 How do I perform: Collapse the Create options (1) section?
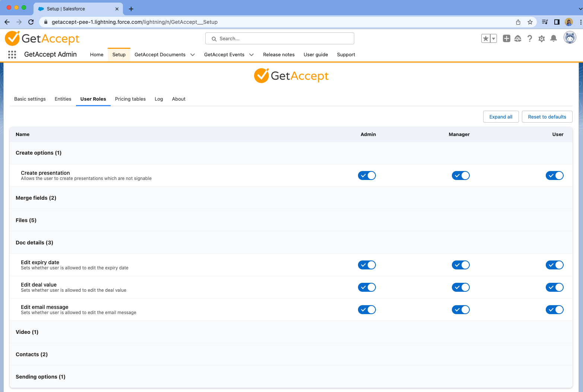291,153
